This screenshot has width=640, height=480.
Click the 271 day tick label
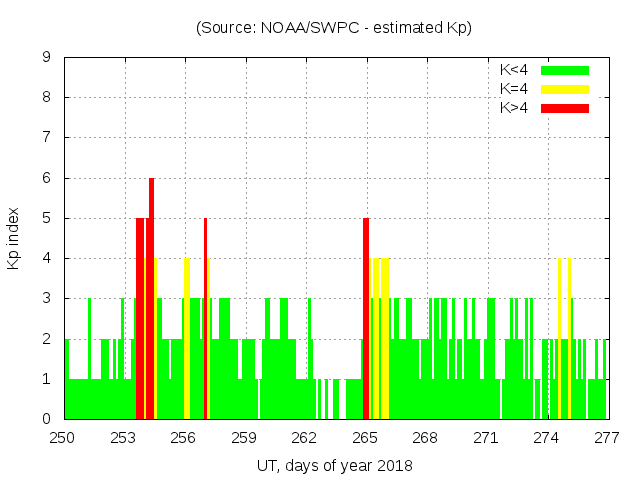click(486, 438)
